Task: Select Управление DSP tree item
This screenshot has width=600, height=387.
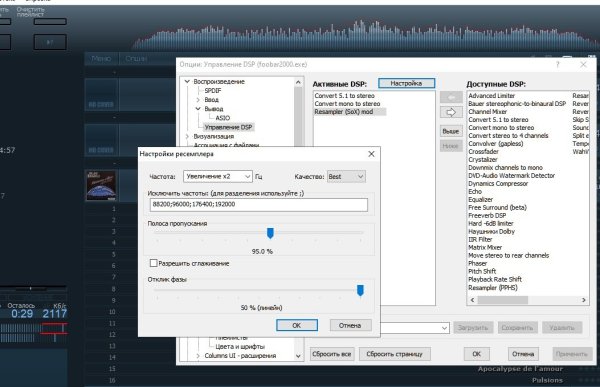Action: coord(228,127)
